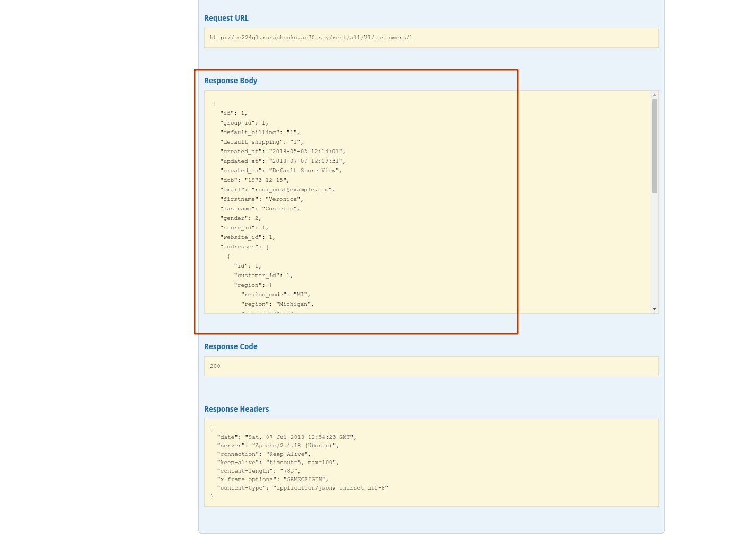The height and width of the screenshot is (542, 756).
Task: Click the 200 response code value
Action: click(x=215, y=366)
